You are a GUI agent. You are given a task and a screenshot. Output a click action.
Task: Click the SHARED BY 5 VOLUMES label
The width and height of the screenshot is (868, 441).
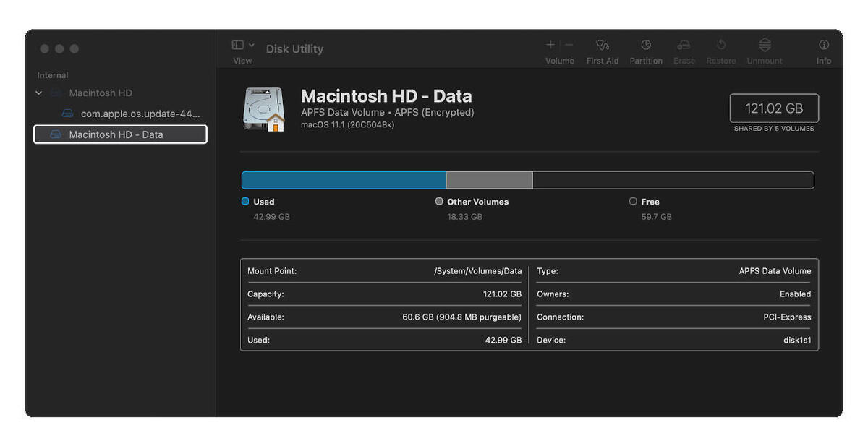point(774,129)
